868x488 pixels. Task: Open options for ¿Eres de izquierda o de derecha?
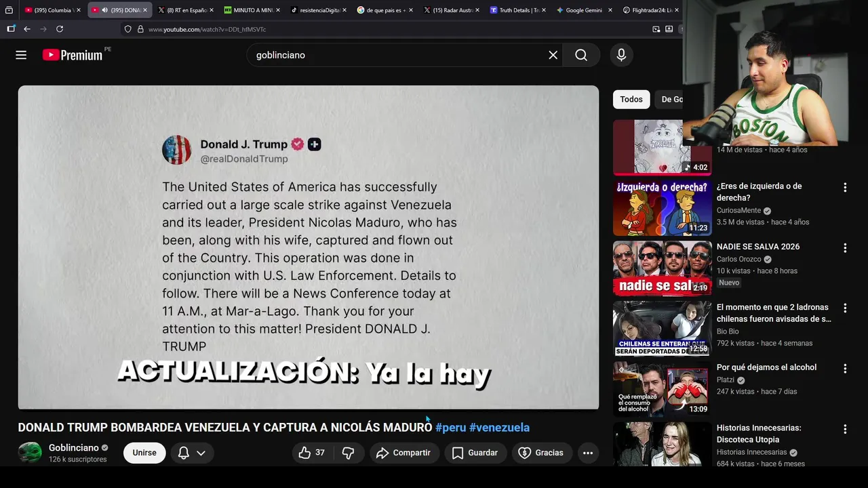(845, 188)
